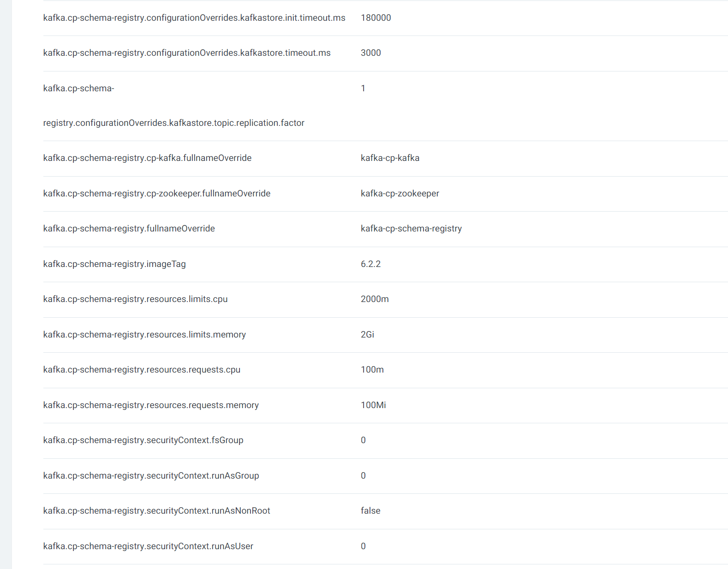This screenshot has width=728, height=569.
Task: Select the kafkastore.topic.replication.factor key line
Action: click(x=173, y=123)
